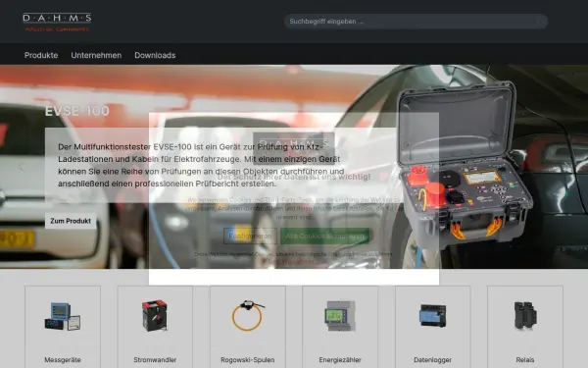Open the Relais category image
The image size is (588, 368).
(525, 315)
